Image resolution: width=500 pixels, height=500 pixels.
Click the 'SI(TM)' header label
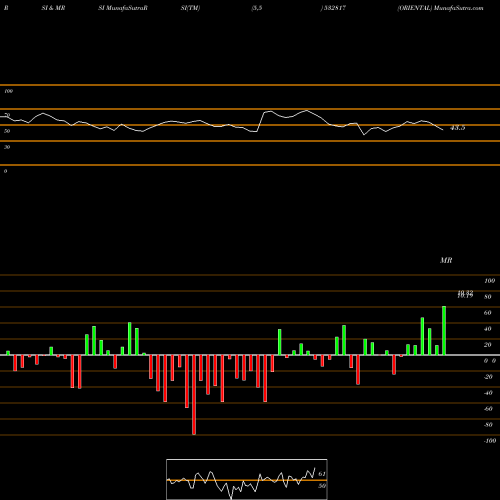click(190, 8)
